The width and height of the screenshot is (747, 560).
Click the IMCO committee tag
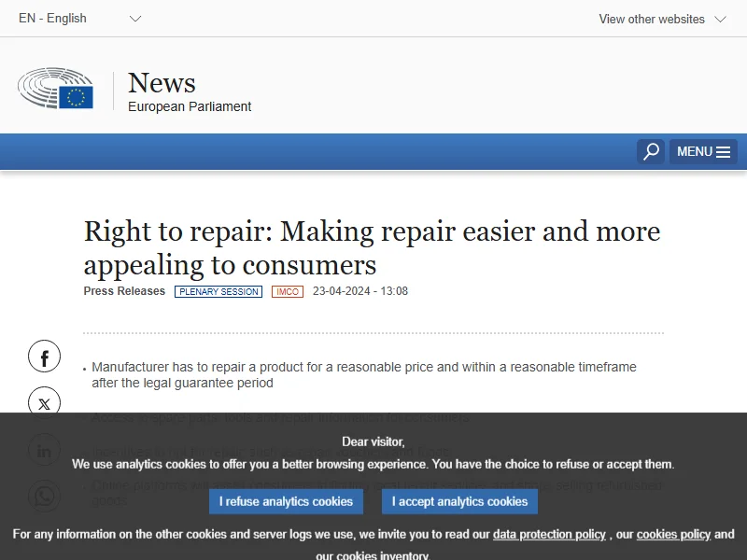click(x=288, y=291)
